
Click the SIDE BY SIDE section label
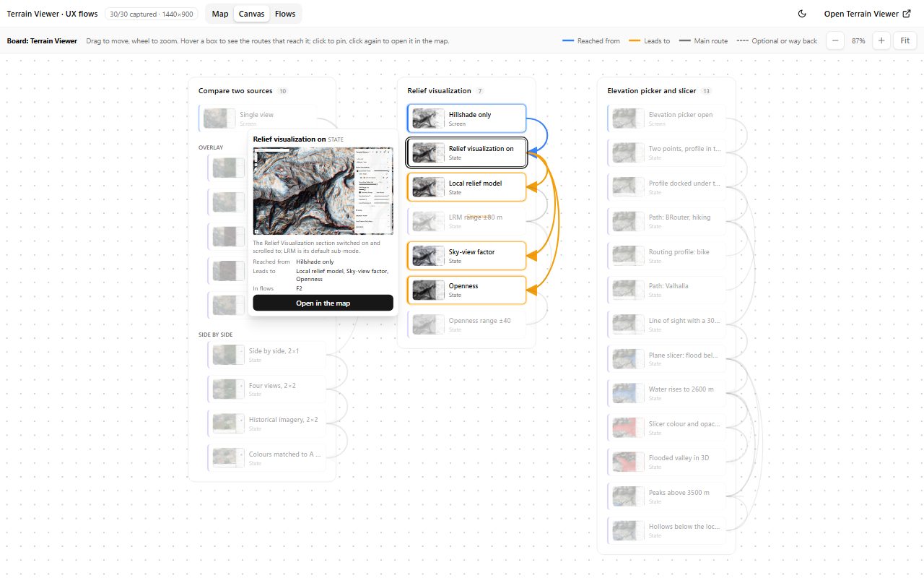coord(215,335)
